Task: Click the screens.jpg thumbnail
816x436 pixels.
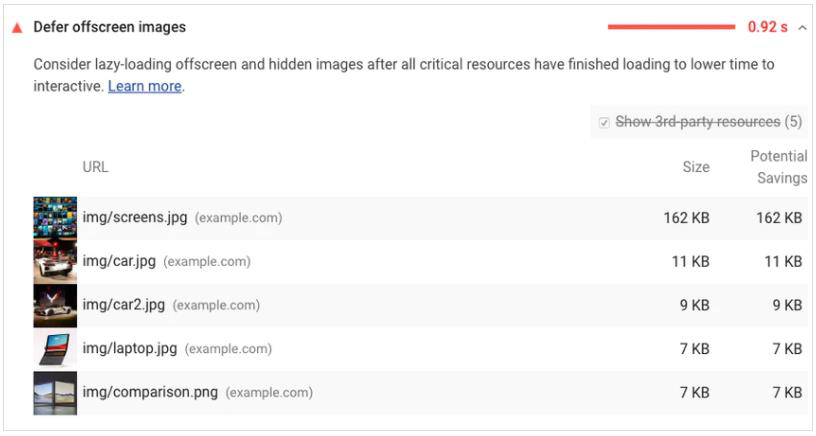Action: click(55, 218)
